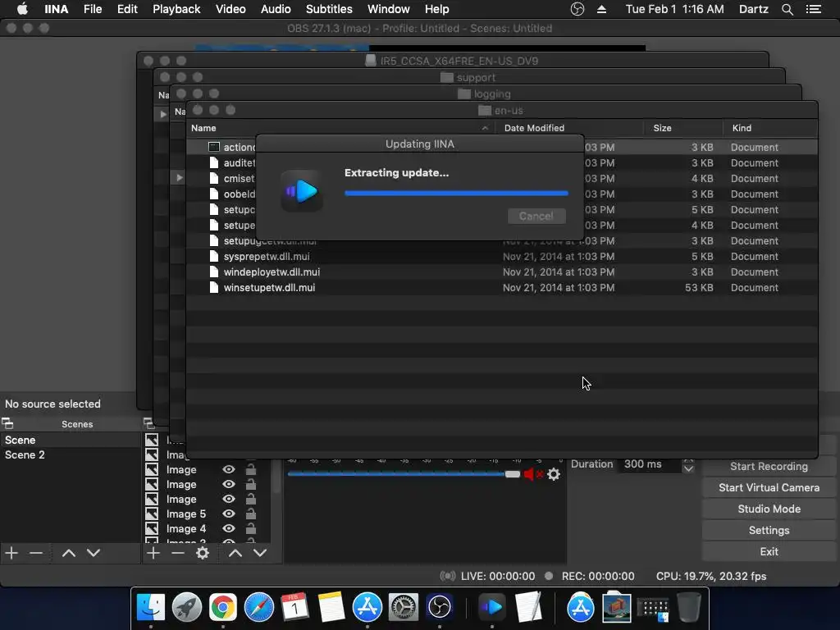
Task: Click the image source icon of the Image 5 row
Action: coord(152,514)
